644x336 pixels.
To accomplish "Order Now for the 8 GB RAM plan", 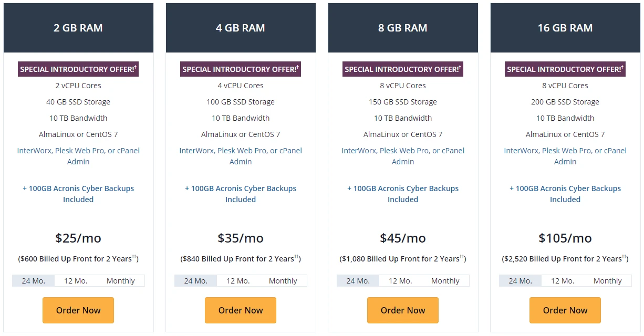I will pyautogui.click(x=402, y=310).
